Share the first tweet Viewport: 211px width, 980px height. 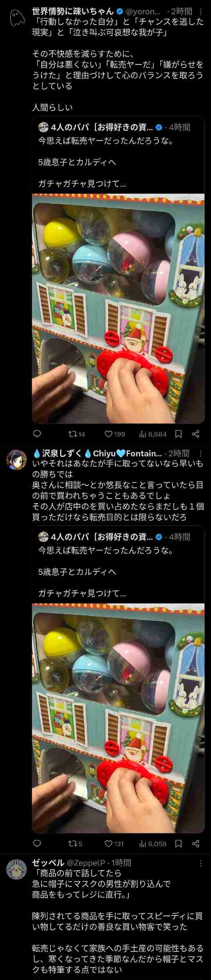point(196,434)
